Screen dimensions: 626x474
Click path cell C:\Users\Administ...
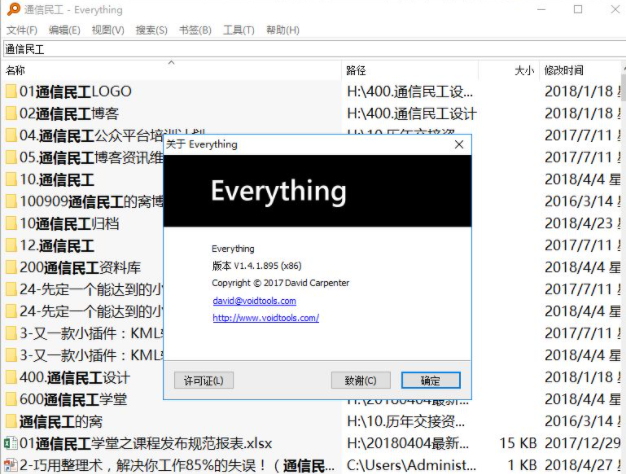coord(411,465)
